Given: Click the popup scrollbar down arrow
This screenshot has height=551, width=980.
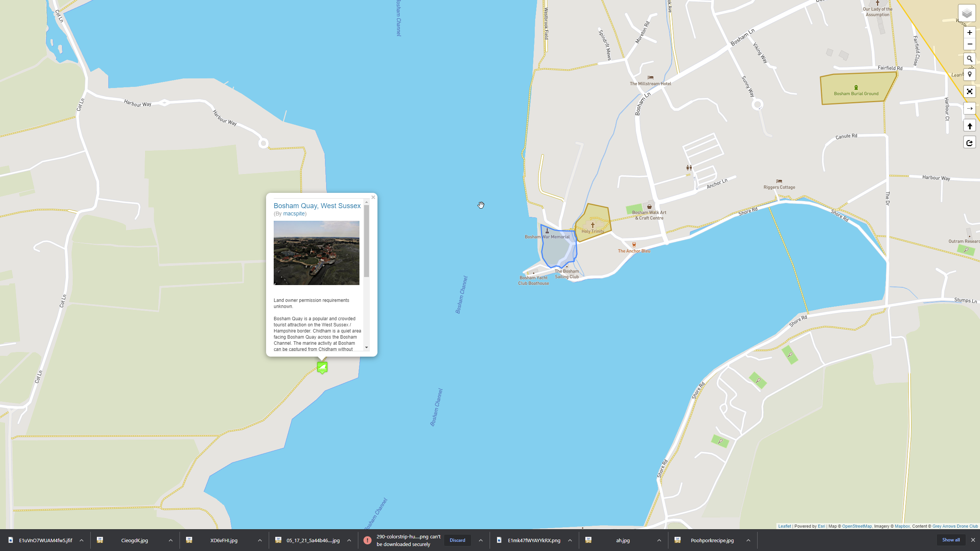Looking at the screenshot, I should (x=367, y=347).
